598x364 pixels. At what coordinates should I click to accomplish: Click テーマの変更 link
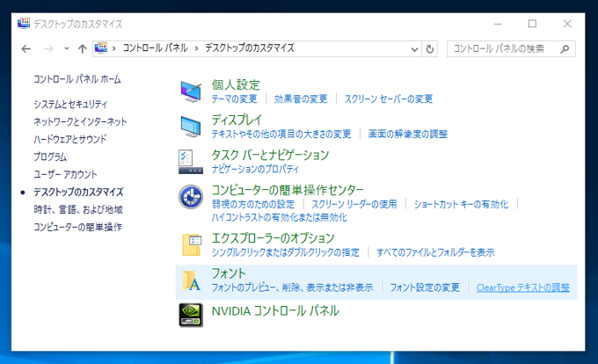235,99
